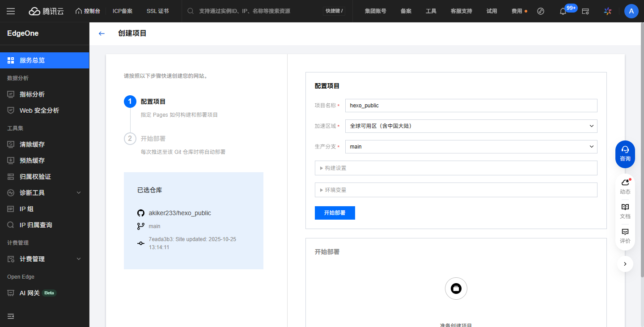Open the 生产分支 dropdown
Viewport: 644px width, 327px height.
pos(471,147)
